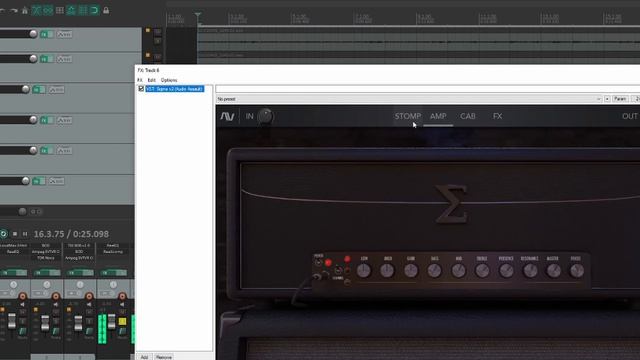Click the plus button beside preset box
The width and height of the screenshot is (640, 360).
pyautogui.click(x=607, y=99)
